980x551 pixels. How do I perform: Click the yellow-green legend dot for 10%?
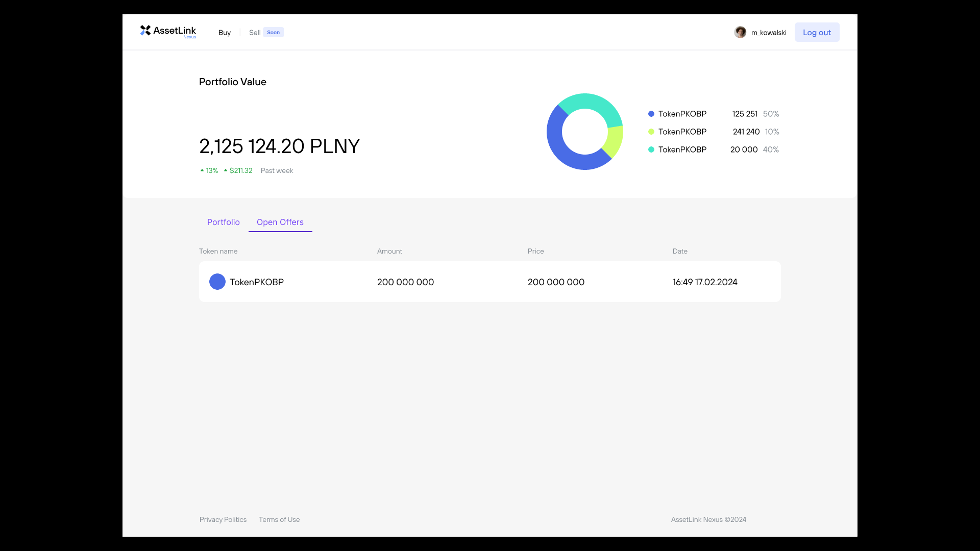[651, 132]
